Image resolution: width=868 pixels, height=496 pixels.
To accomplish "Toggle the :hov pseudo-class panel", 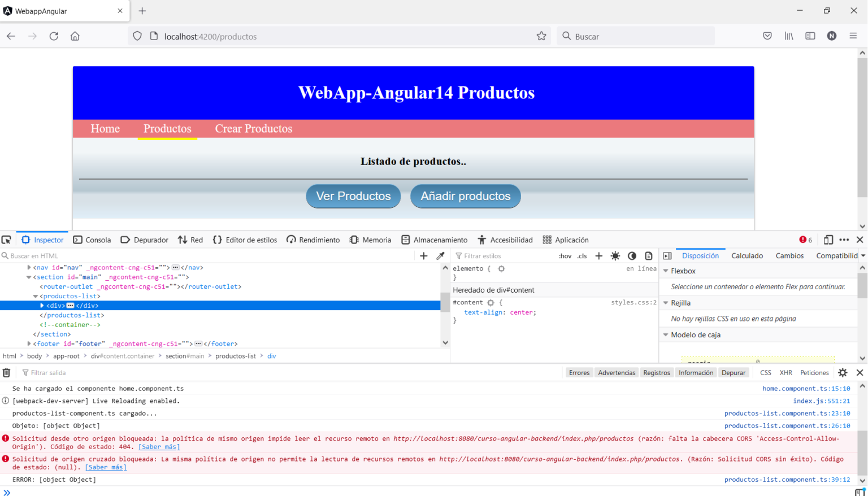I will 565,255.
